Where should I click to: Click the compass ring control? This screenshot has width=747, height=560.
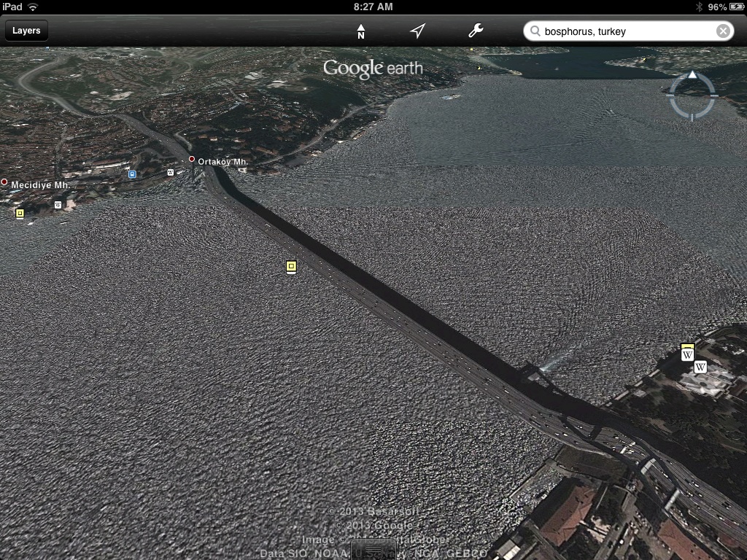pos(692,96)
